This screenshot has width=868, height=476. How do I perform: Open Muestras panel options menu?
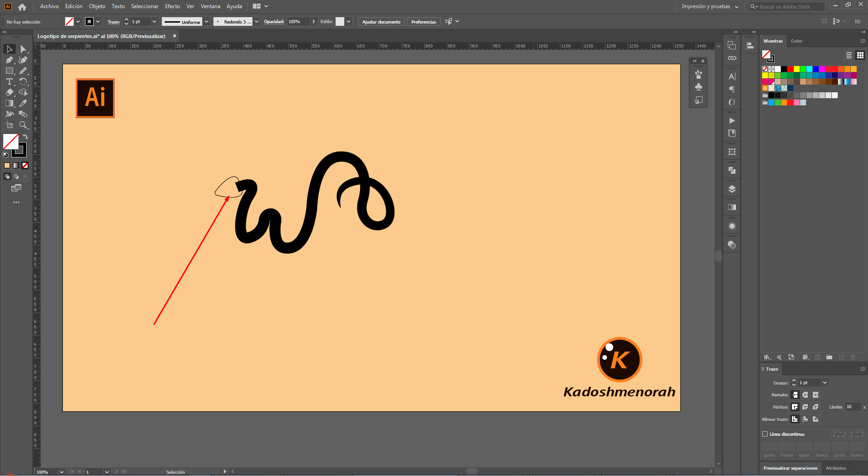(x=863, y=41)
